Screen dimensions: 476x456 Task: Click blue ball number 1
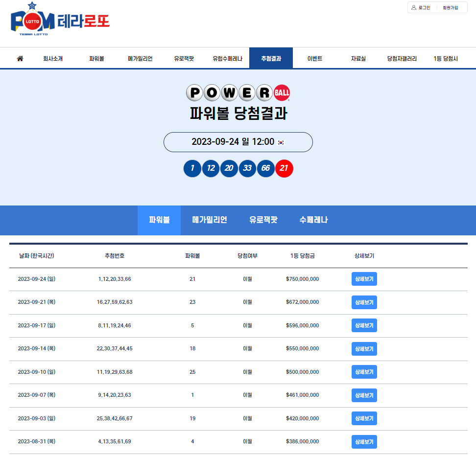click(x=192, y=168)
